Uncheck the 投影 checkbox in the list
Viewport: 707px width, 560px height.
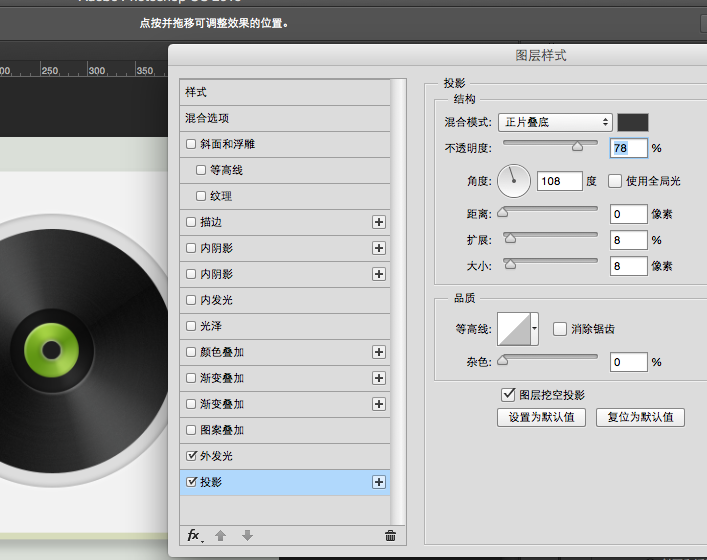point(191,482)
